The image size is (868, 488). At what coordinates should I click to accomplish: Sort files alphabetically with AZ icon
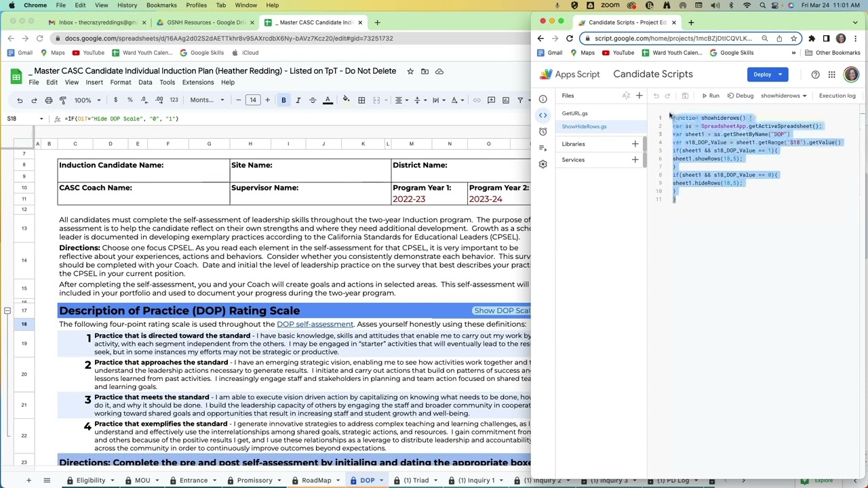tap(626, 96)
